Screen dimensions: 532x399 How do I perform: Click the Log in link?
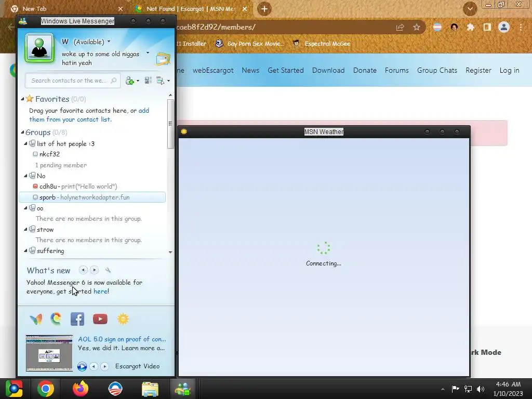[509, 70]
